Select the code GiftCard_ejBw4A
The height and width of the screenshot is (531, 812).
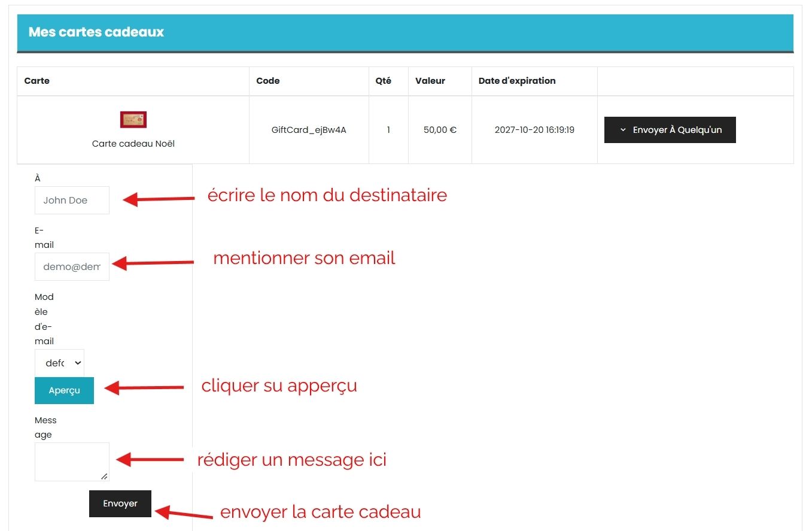point(309,129)
